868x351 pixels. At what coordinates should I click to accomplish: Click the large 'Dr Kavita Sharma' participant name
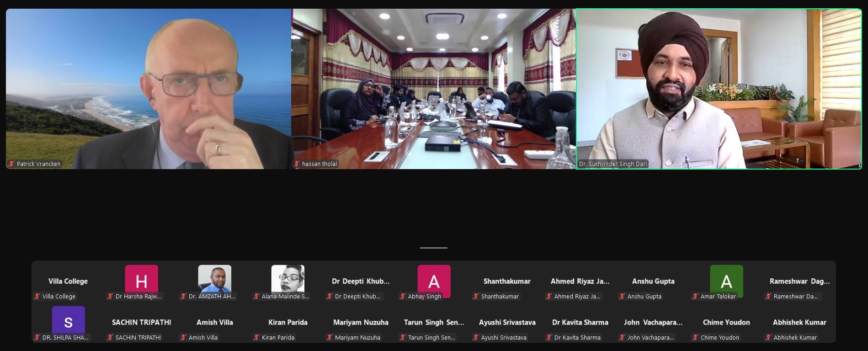[580, 322]
